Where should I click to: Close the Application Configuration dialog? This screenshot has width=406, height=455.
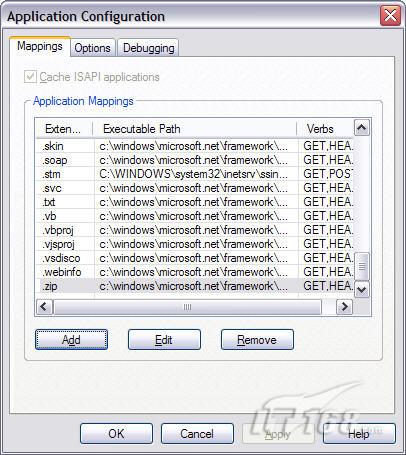click(x=390, y=16)
